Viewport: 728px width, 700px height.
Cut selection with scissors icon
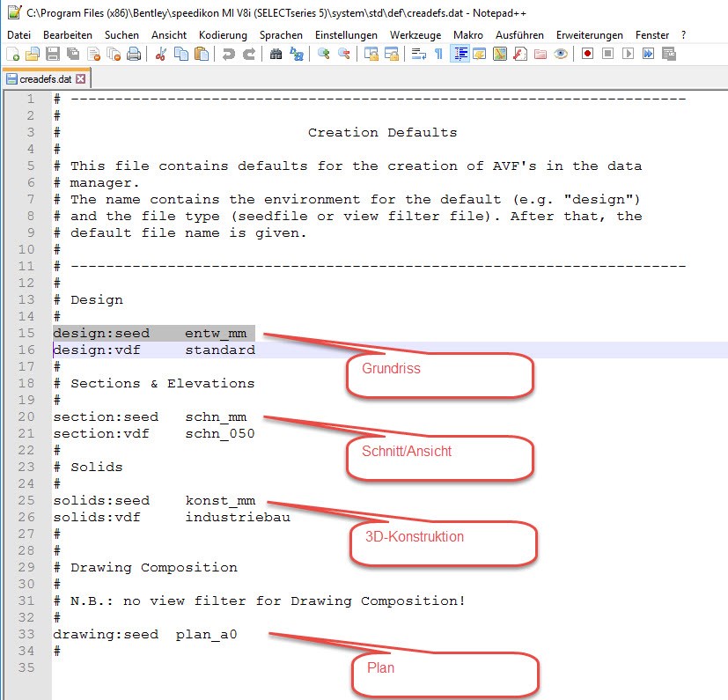pos(160,55)
